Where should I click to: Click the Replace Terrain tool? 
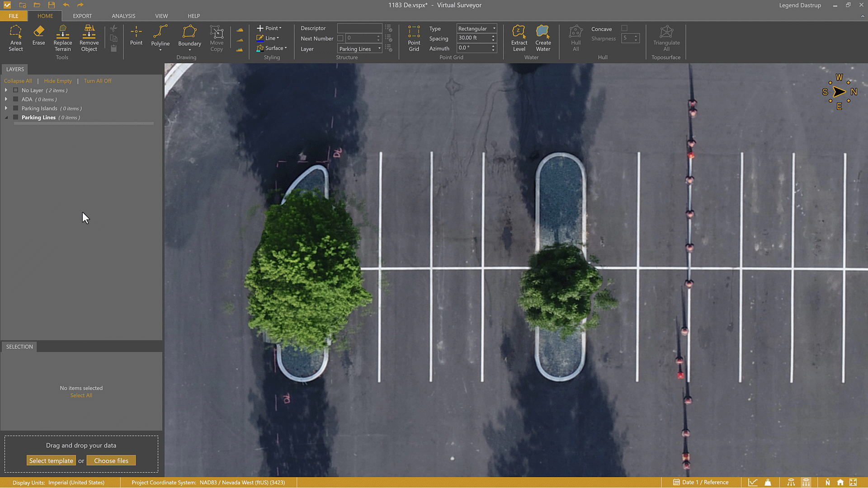62,38
